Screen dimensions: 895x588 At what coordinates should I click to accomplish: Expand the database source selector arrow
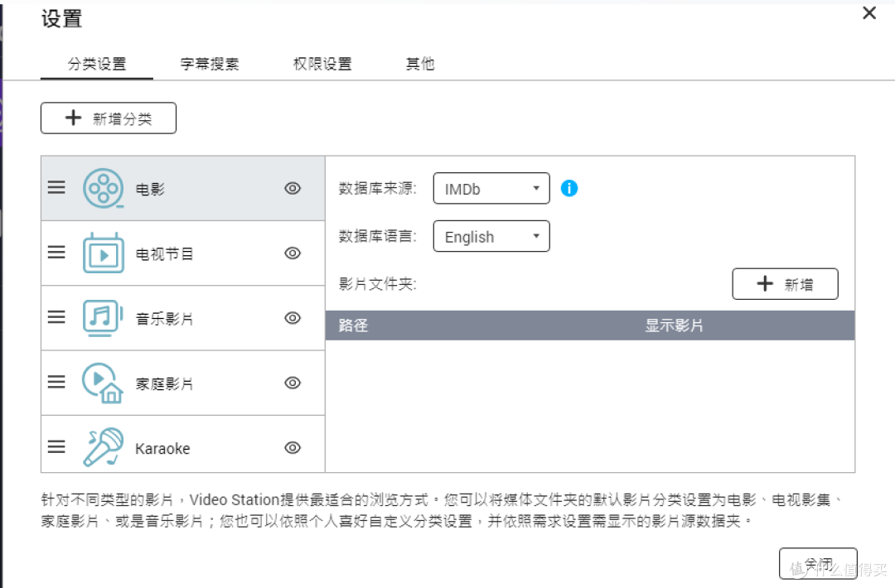coord(536,188)
